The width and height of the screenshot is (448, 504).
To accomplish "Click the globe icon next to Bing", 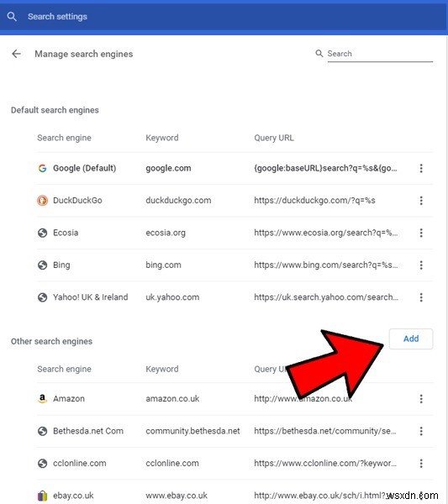I will coord(43,265).
